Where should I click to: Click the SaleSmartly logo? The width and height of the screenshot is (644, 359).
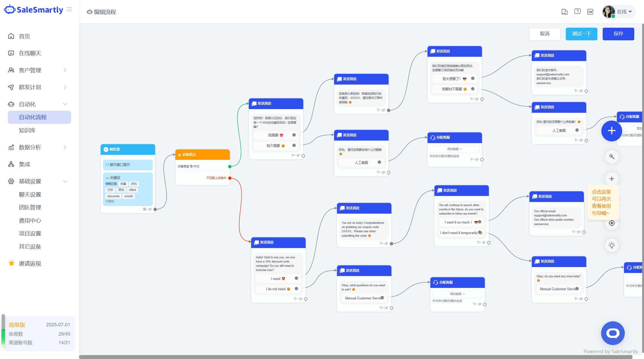[x=33, y=9]
